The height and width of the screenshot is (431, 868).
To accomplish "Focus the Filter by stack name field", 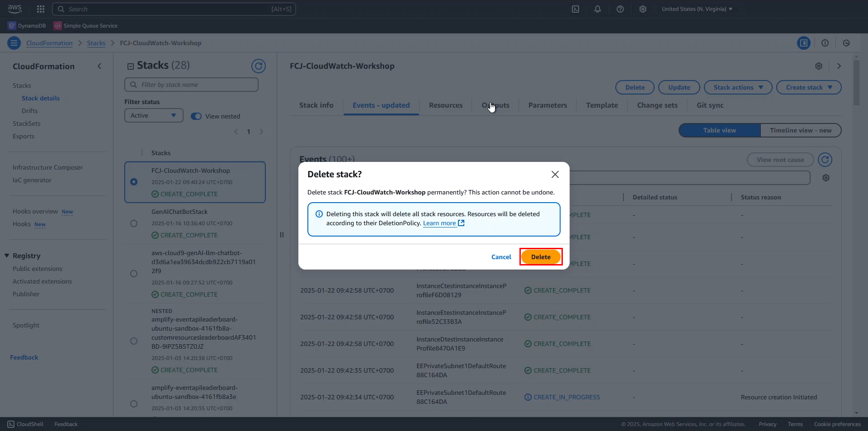I will click(191, 85).
